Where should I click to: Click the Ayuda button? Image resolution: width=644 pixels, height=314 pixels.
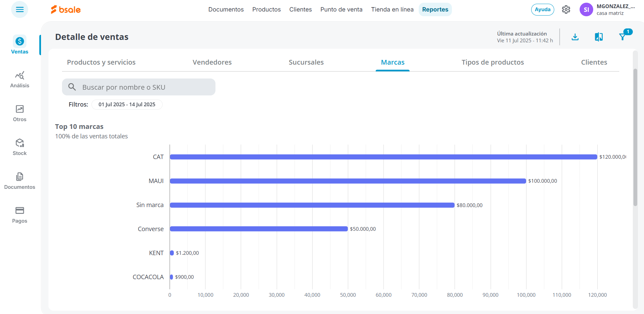point(543,9)
